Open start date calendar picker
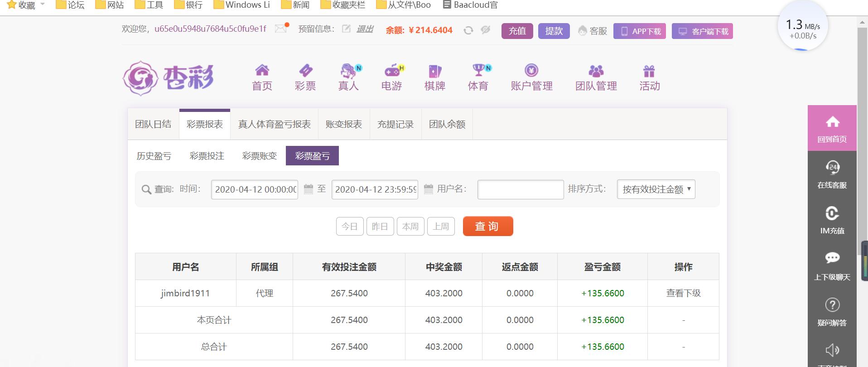This screenshot has width=868, height=367. pos(309,189)
